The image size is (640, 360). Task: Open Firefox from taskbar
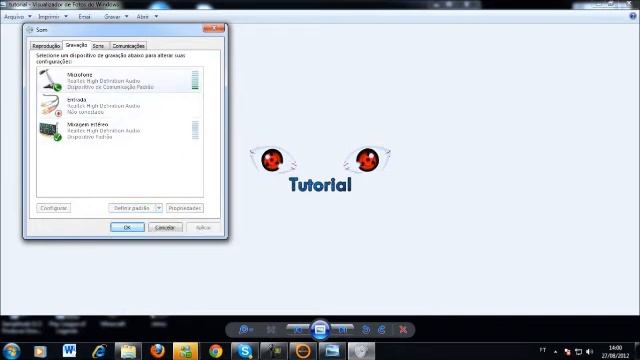coord(158,351)
